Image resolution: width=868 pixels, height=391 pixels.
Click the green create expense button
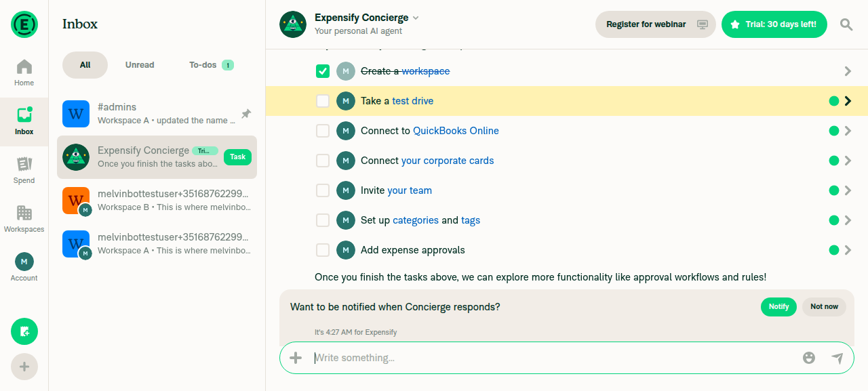tap(24, 331)
